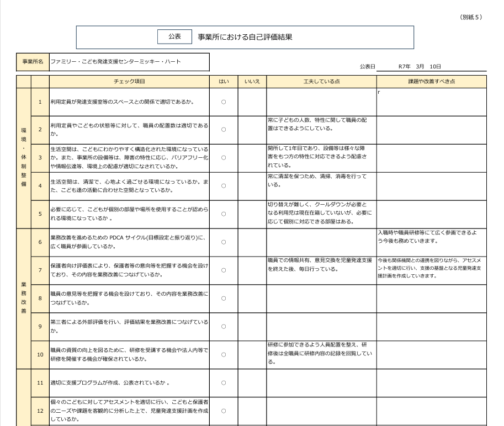Select the 事業所名 label cell
This screenshot has width=504, height=426.
click(33, 62)
